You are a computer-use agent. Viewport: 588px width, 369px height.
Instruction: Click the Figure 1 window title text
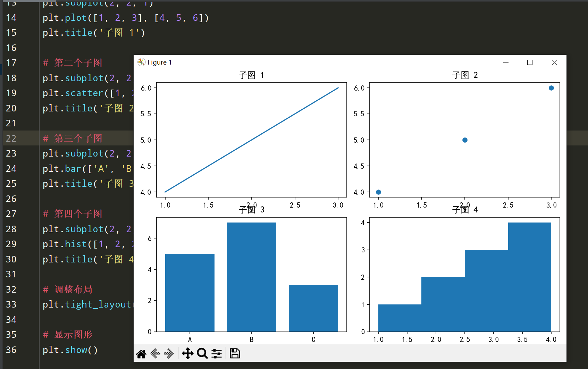click(160, 62)
